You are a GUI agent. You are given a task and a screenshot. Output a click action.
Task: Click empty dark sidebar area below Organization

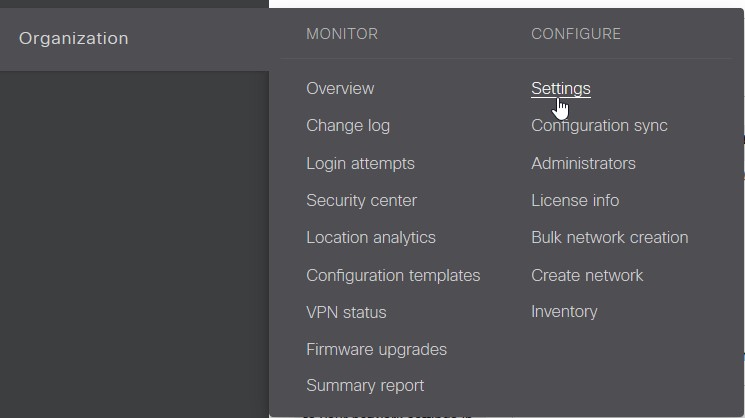tap(134, 238)
